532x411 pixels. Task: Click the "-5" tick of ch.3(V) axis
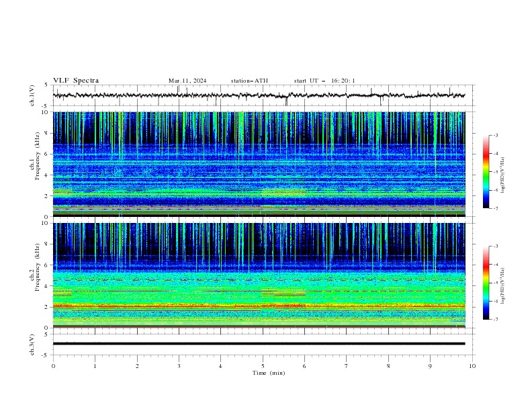46,355
